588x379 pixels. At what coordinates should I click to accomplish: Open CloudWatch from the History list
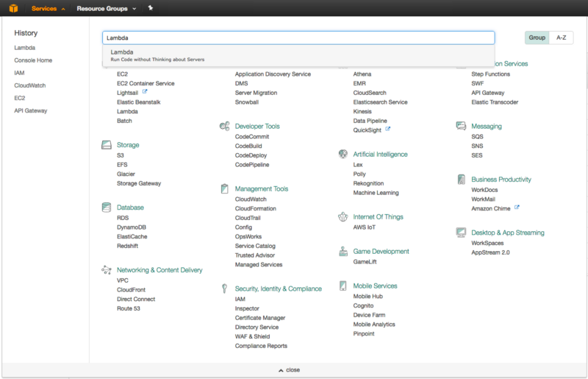coord(29,85)
